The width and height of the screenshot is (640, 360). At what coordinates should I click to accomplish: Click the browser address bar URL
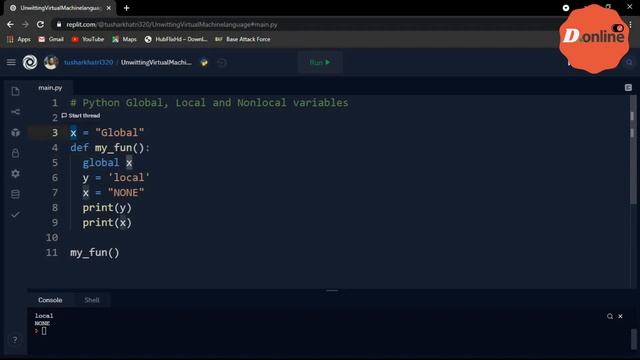[172, 24]
